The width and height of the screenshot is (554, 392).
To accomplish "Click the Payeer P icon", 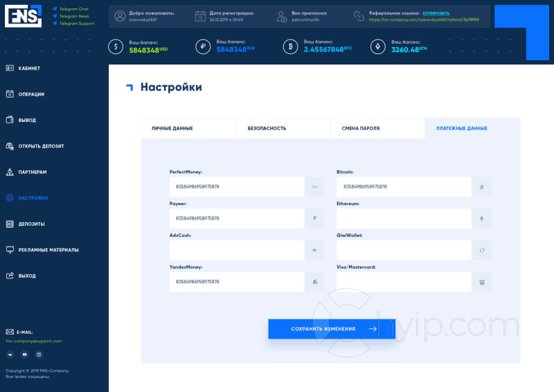I will click(314, 218).
